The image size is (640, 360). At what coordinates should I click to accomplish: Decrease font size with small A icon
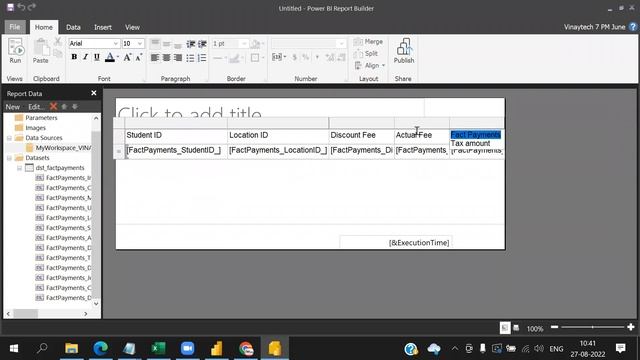point(139,58)
